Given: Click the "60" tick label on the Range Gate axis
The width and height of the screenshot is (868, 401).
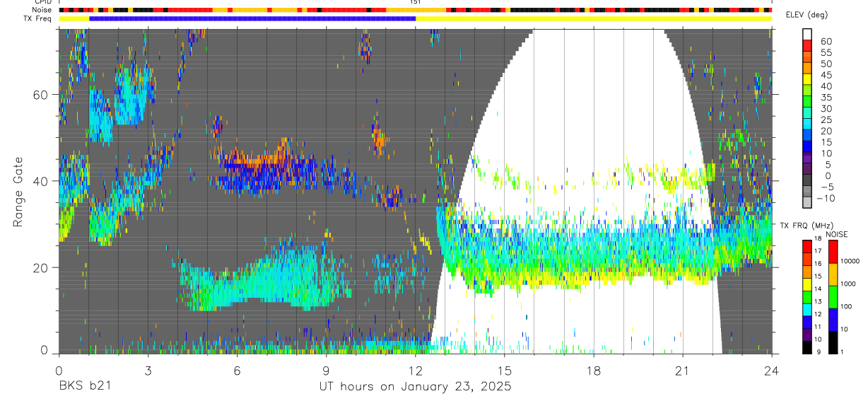Looking at the screenshot, I should tap(42, 94).
